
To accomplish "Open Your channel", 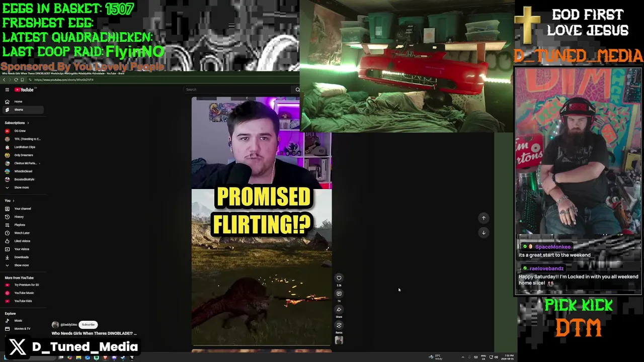I will coord(23,209).
